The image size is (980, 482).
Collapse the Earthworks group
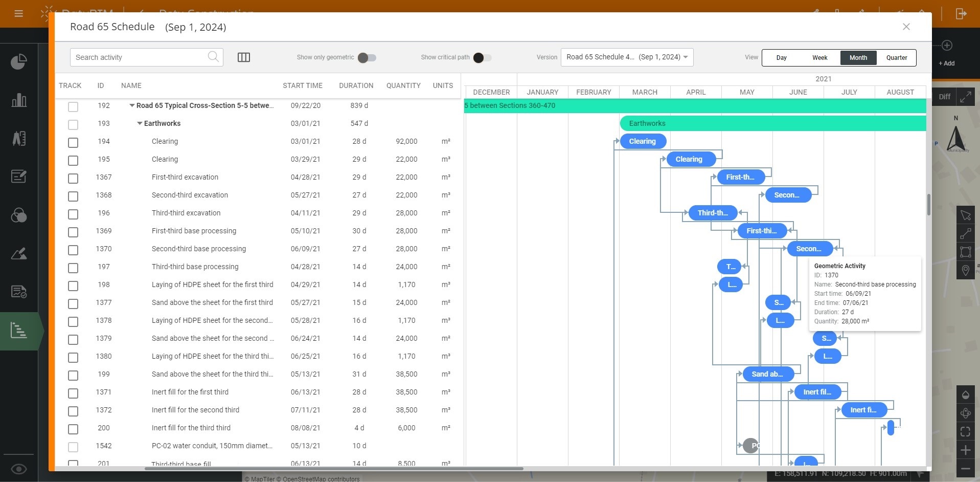tap(140, 123)
